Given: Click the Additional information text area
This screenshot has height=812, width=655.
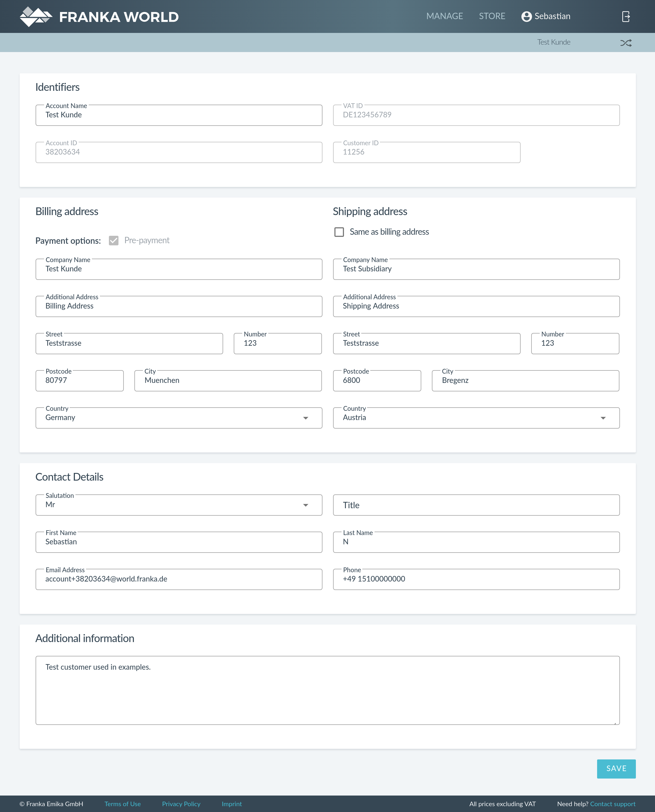Looking at the screenshot, I should pyautogui.click(x=328, y=690).
